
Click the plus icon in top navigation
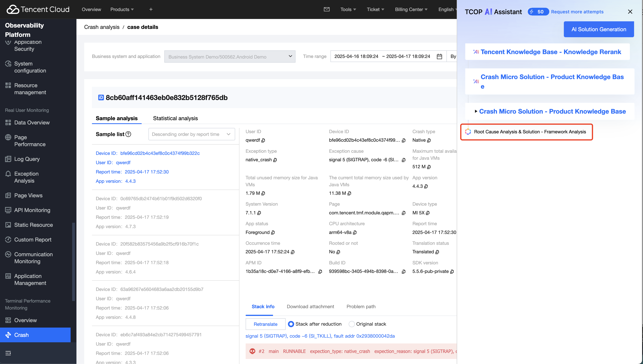[x=151, y=9]
